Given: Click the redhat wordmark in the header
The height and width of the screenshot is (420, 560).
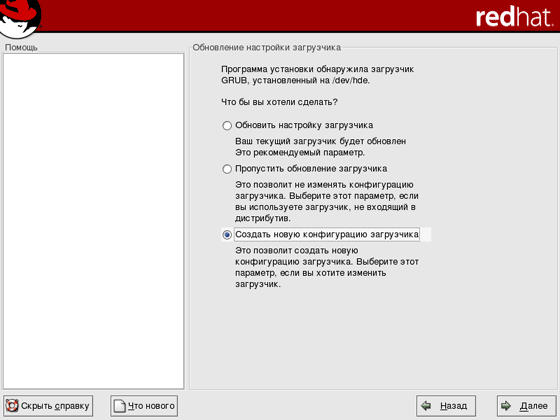Looking at the screenshot, I should pos(514,17).
